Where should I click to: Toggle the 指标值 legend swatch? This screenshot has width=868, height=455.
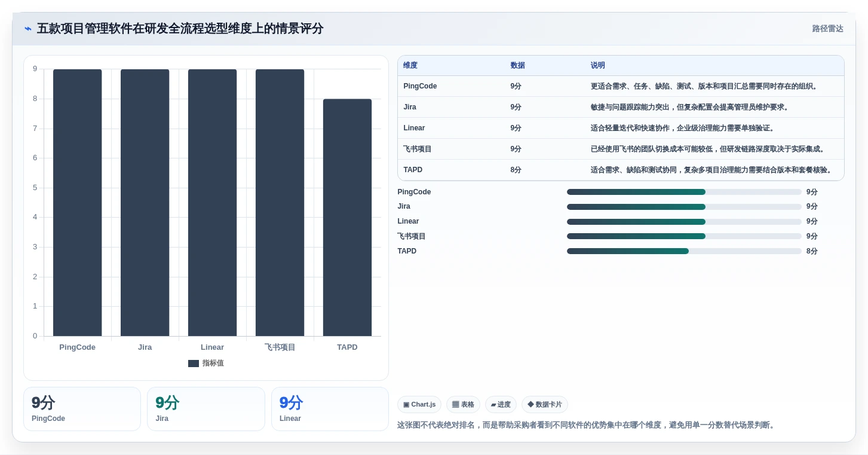194,364
